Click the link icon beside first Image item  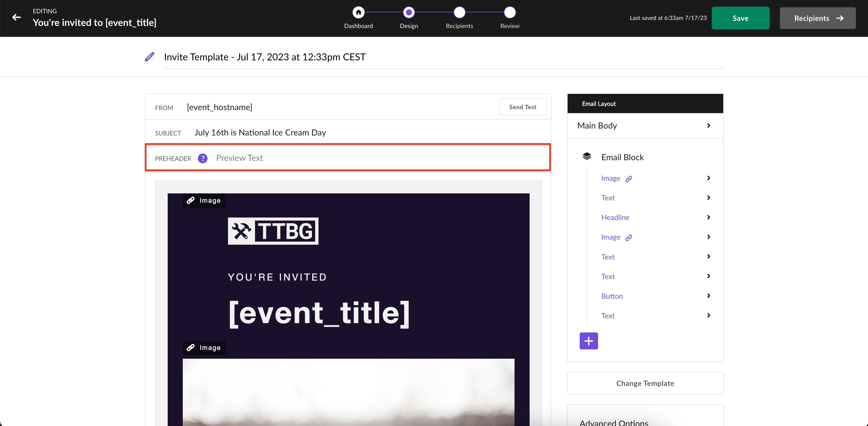click(629, 179)
